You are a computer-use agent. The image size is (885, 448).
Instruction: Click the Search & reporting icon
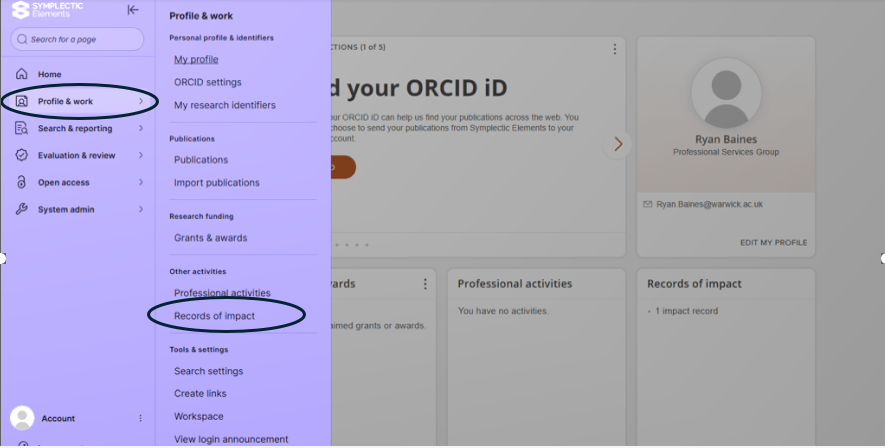(x=21, y=129)
